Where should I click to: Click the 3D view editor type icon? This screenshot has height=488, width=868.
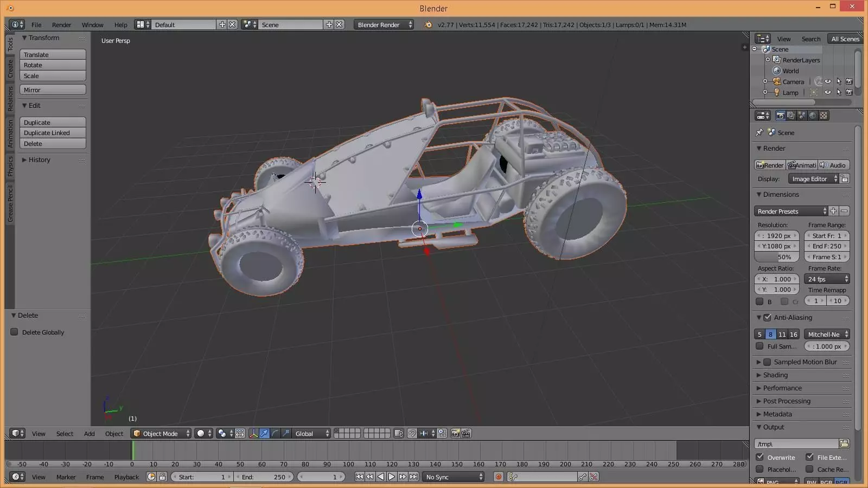17,433
